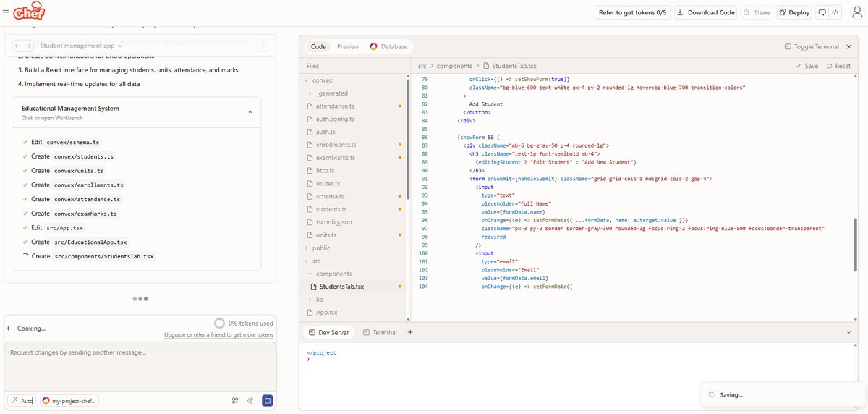Open the user profile avatar
The height and width of the screenshot is (414, 868).
coord(856,12)
